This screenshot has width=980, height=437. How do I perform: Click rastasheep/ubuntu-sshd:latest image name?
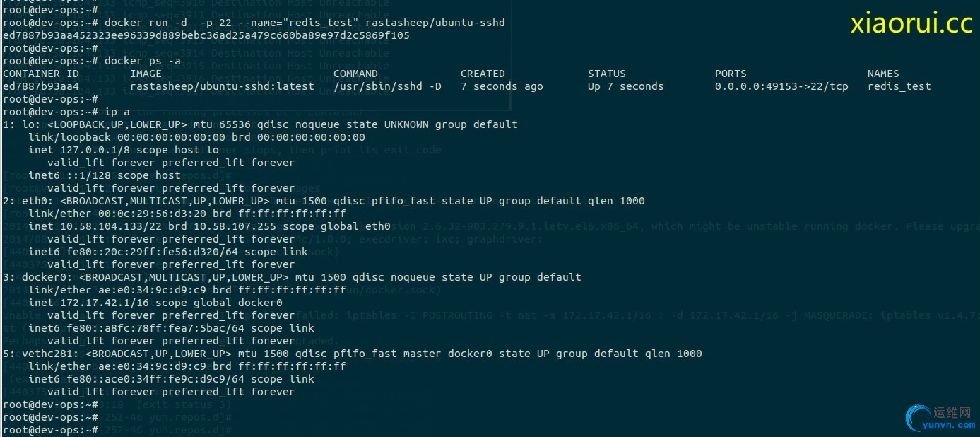pyautogui.click(x=222, y=86)
